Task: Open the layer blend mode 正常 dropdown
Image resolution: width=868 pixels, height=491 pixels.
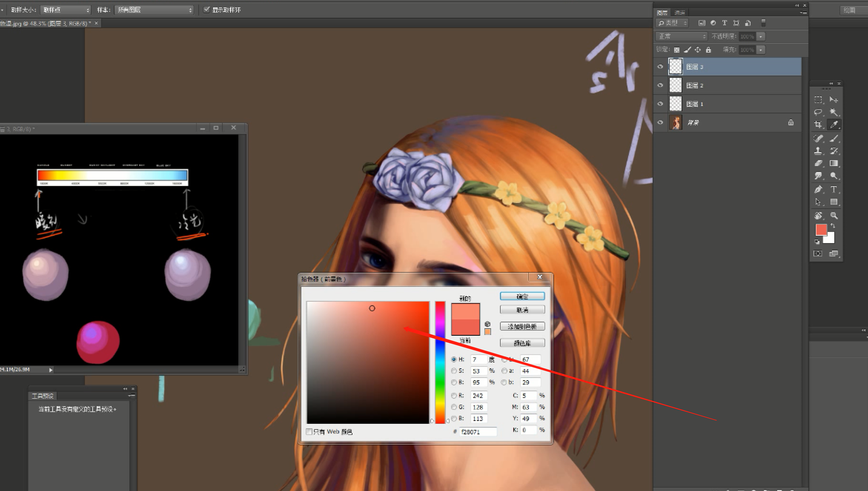Action: (682, 36)
